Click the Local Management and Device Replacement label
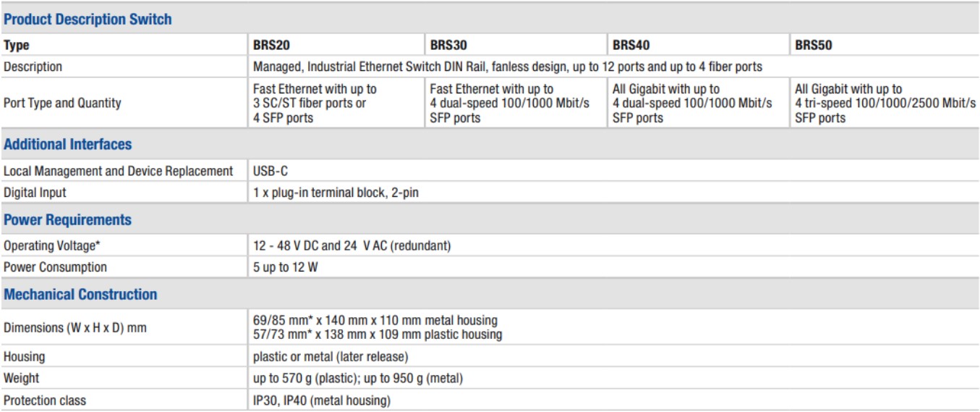The height and width of the screenshot is (412, 980). [x=119, y=172]
